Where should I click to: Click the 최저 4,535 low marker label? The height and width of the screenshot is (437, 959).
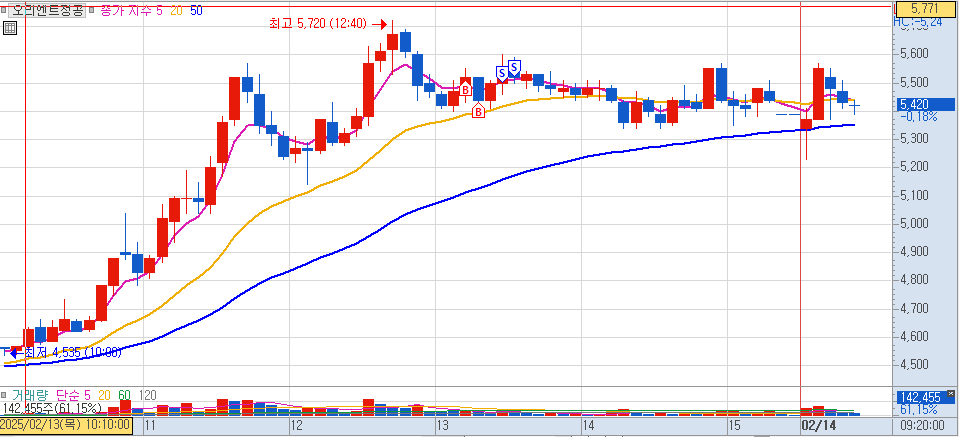pos(73,352)
